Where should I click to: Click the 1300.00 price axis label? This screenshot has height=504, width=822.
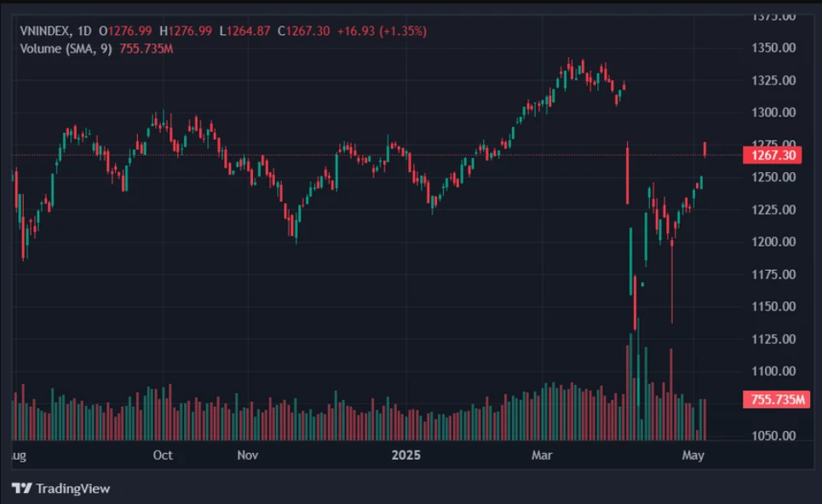tap(773, 112)
